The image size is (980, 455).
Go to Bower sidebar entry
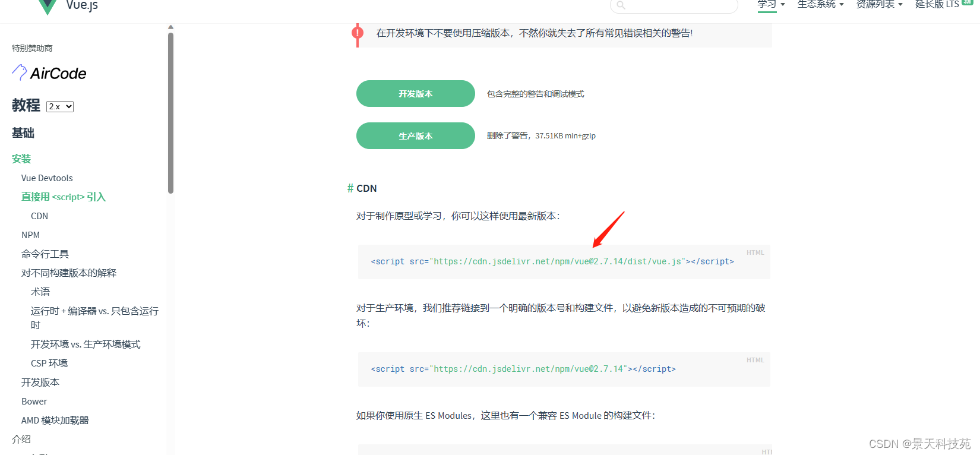(34, 402)
